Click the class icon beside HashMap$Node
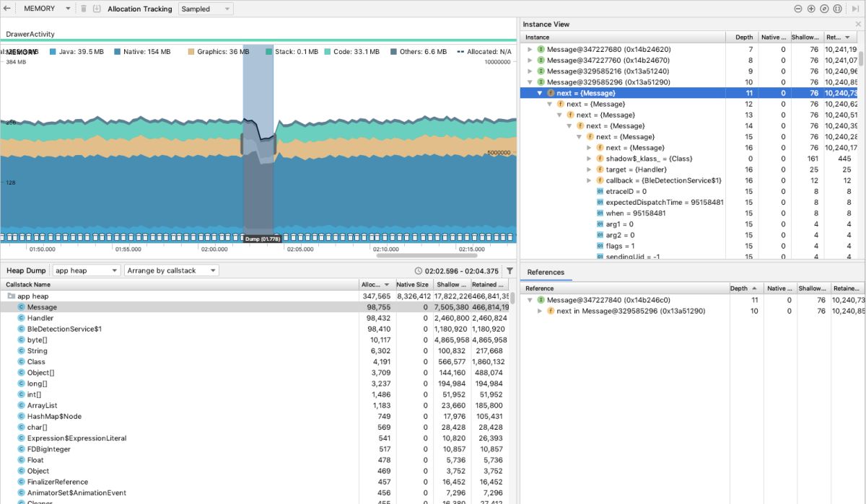The width and height of the screenshot is (866, 504). click(x=21, y=416)
